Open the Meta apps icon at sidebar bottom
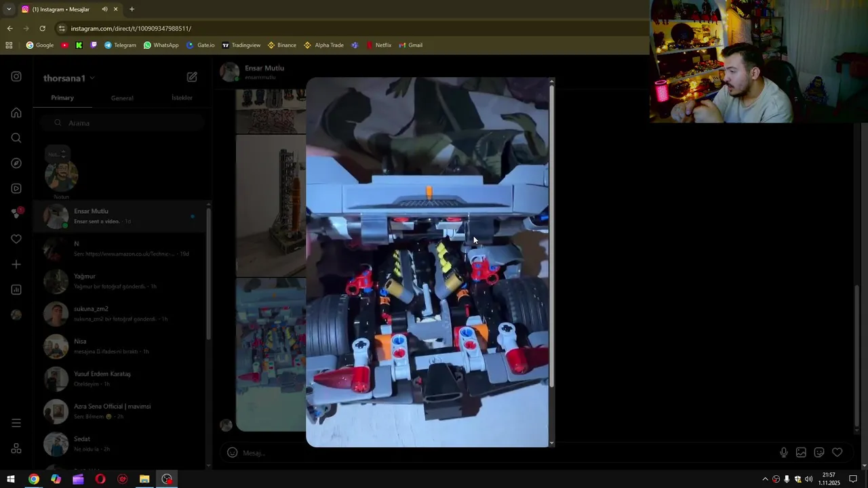The image size is (868, 488). coord(16,449)
